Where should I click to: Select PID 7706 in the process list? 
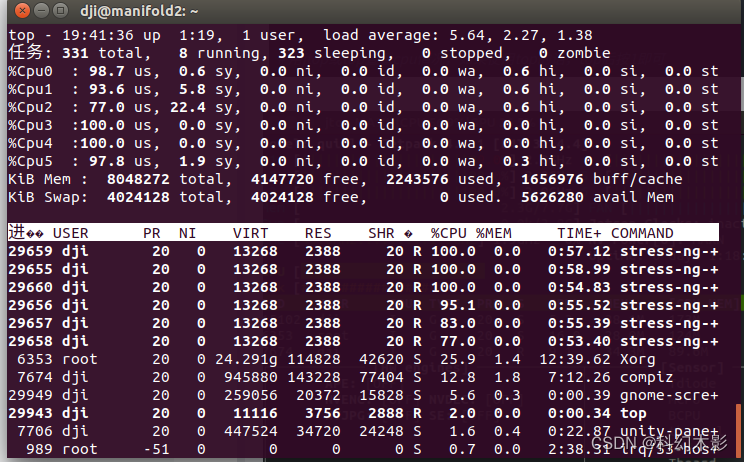click(x=35, y=432)
